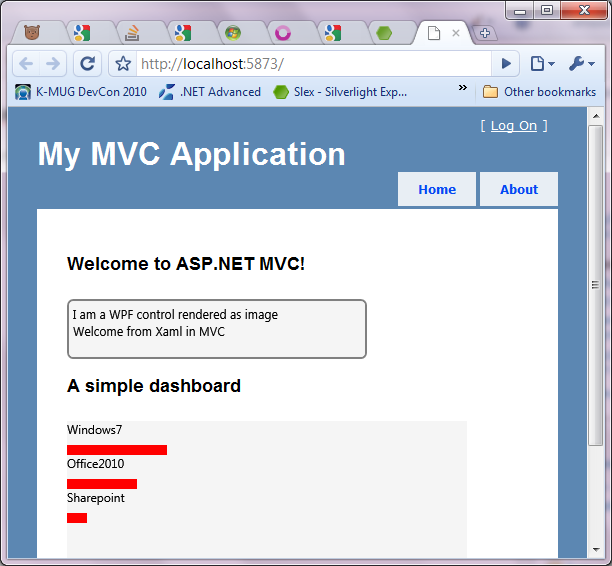612x566 pixels.
Task: Click the Office2010 label
Action: [x=96, y=464]
